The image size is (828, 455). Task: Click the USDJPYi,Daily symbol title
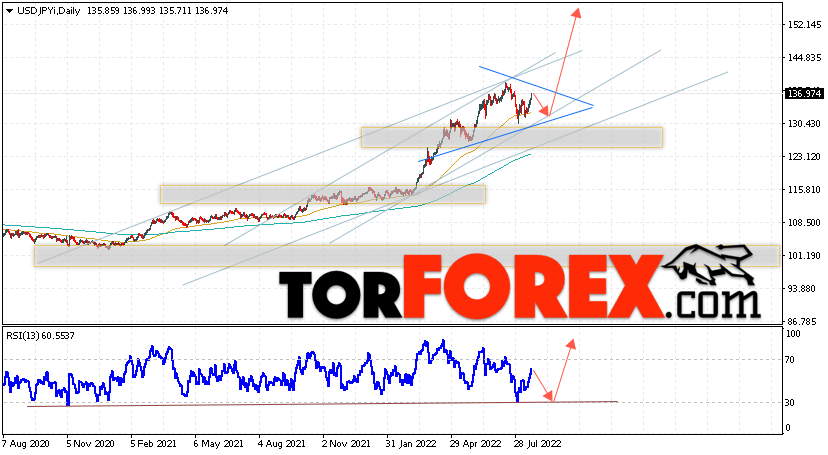coord(49,11)
